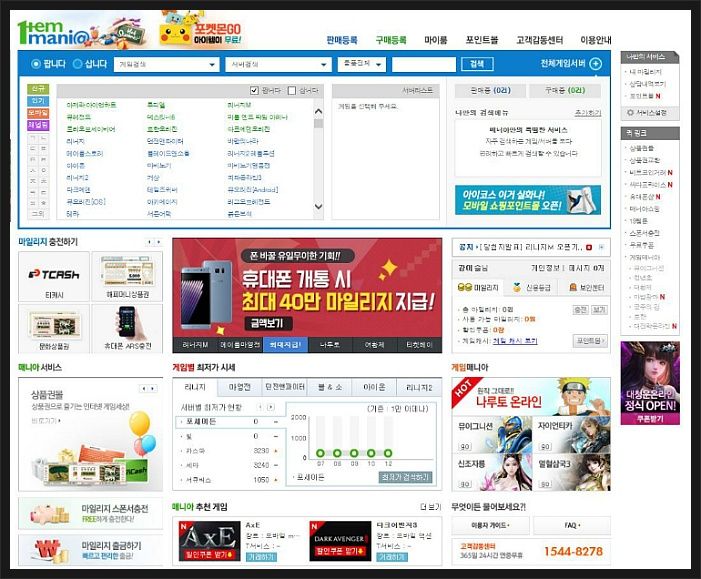Open 고객감동센터 top menu

[x=540, y=40]
